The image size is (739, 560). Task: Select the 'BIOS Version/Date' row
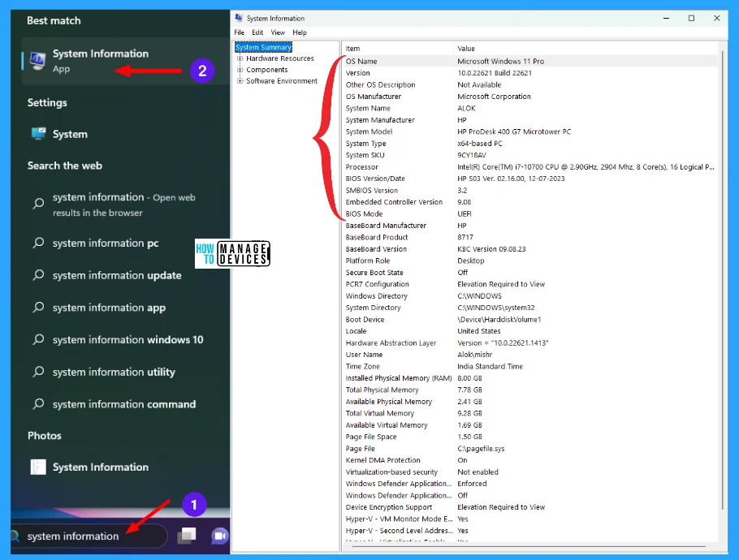click(x=530, y=179)
